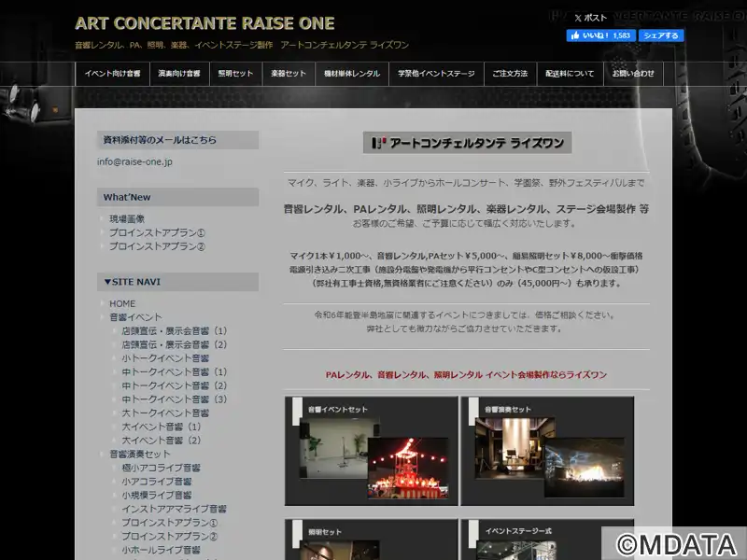Open 小トークイベント音響 link
747x560 pixels.
[165, 358]
